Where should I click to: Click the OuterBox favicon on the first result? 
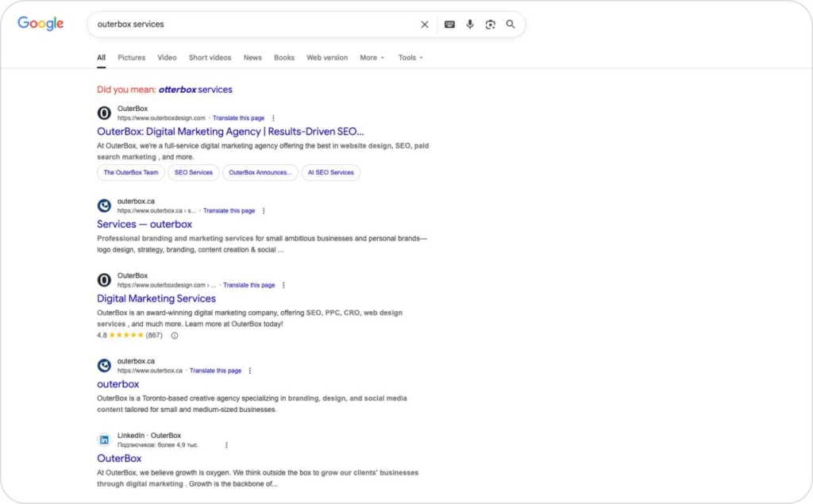104,113
